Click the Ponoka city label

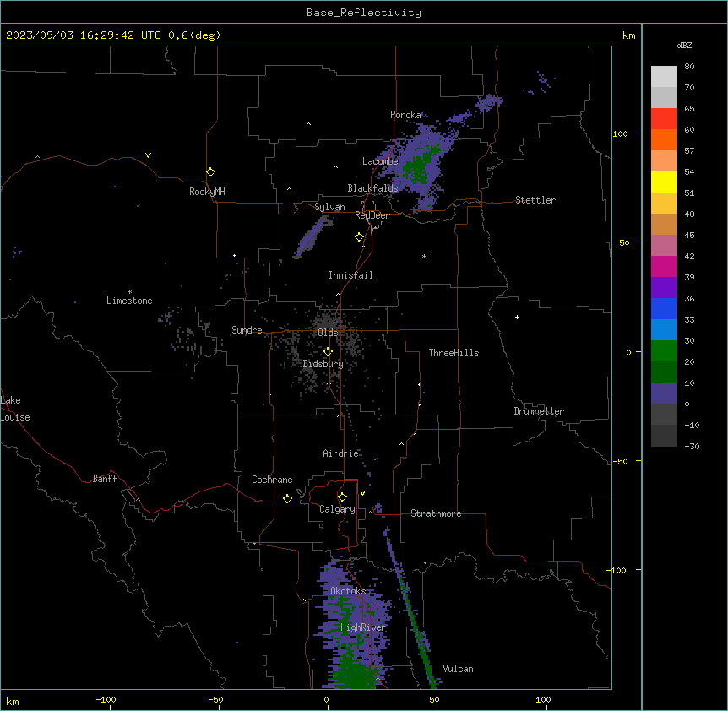[x=405, y=115]
